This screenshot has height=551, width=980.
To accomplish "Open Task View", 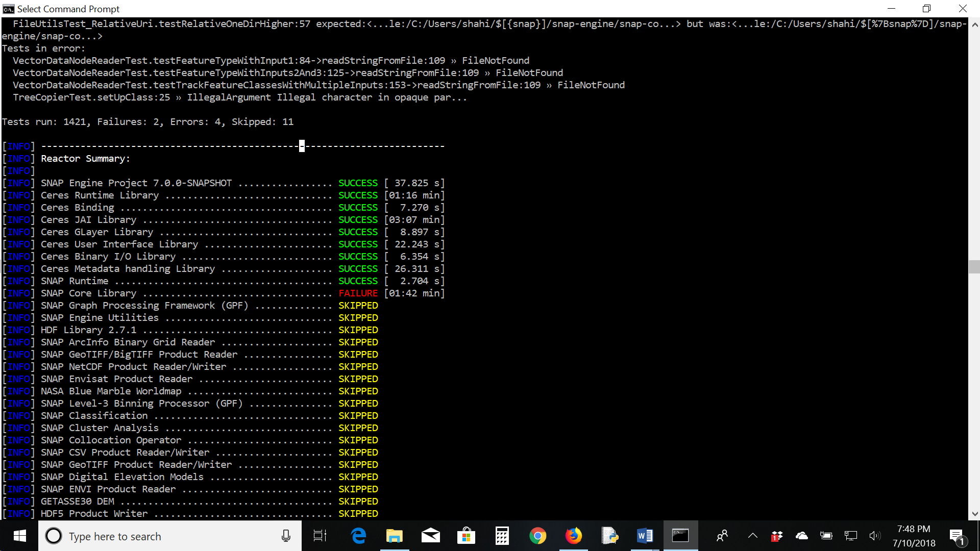I will pyautogui.click(x=320, y=536).
